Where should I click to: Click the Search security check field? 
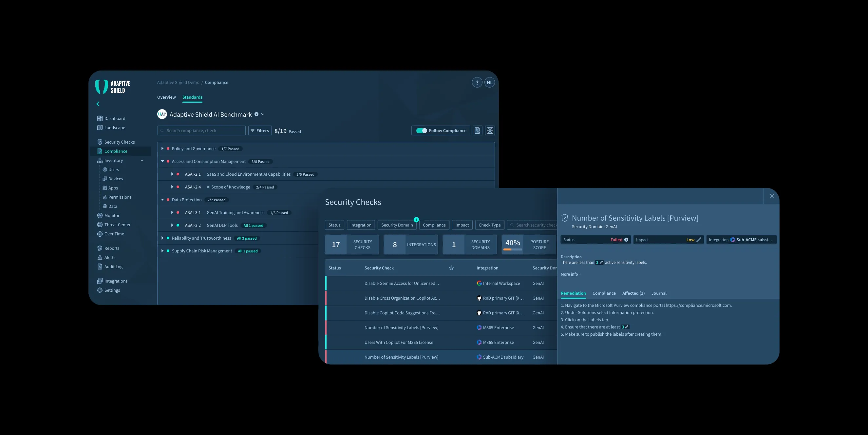[532, 225]
